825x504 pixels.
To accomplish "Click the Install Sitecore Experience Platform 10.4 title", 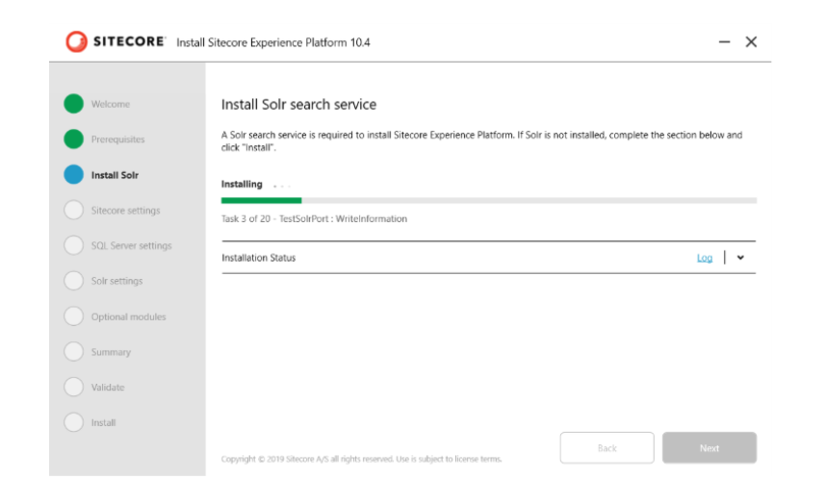I will [273, 42].
